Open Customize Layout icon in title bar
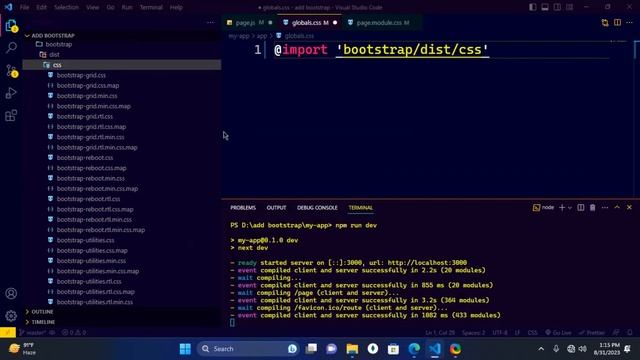This screenshot has width=640, height=360. point(569,7)
